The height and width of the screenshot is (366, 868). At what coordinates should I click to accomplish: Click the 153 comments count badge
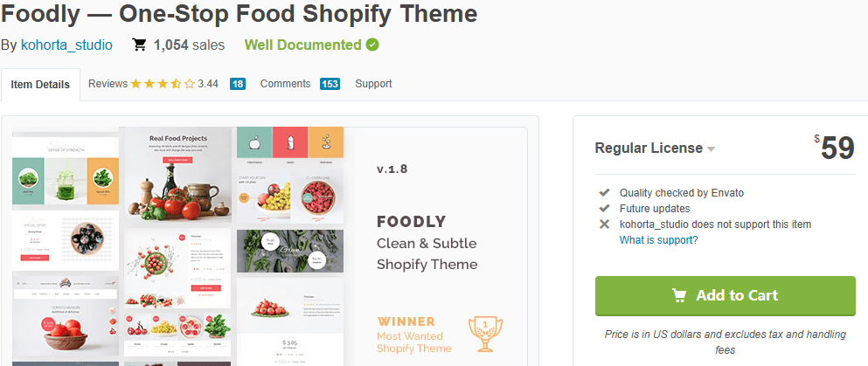coord(330,84)
